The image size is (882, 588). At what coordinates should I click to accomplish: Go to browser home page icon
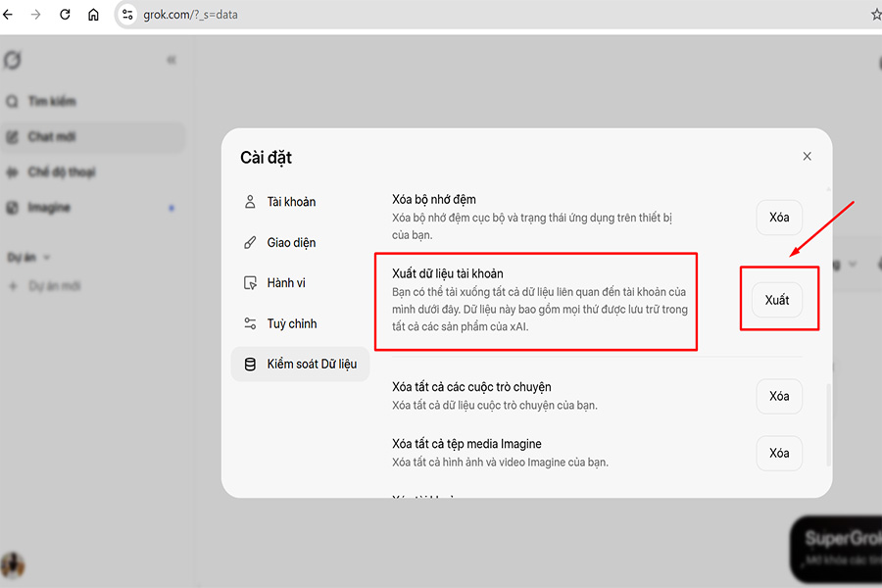(x=93, y=15)
